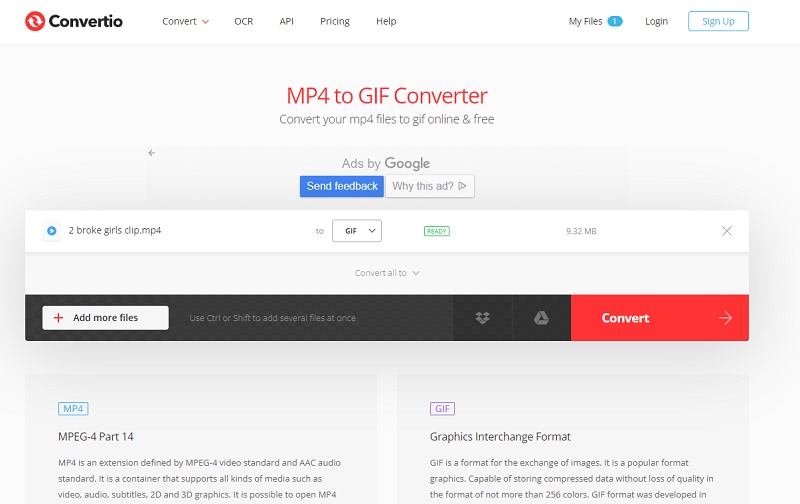Click the Ads by Google label
This screenshot has height=504, width=800.
pyautogui.click(x=386, y=163)
